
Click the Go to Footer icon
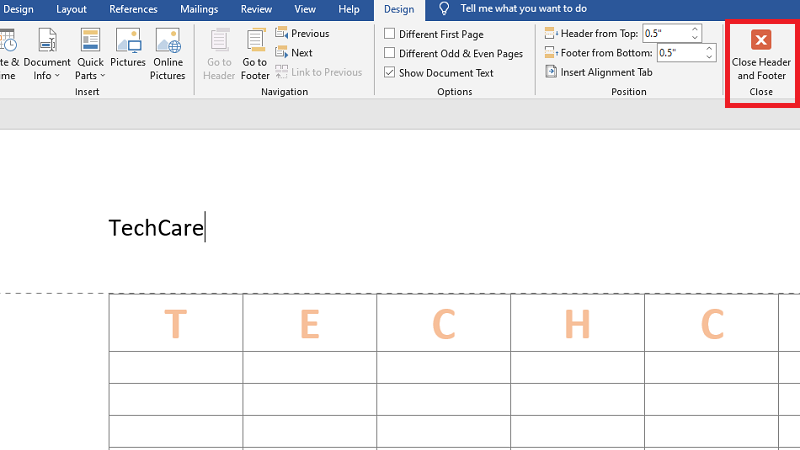coord(255,54)
